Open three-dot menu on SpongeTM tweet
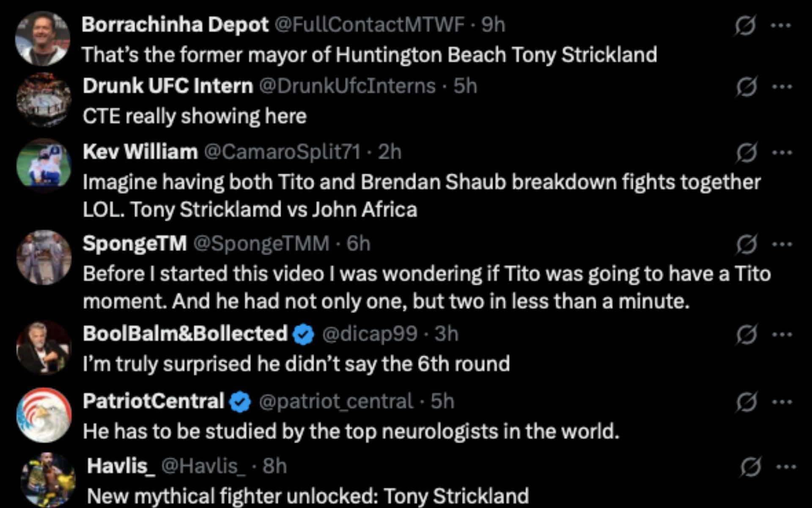This screenshot has height=508, width=812. [782, 244]
